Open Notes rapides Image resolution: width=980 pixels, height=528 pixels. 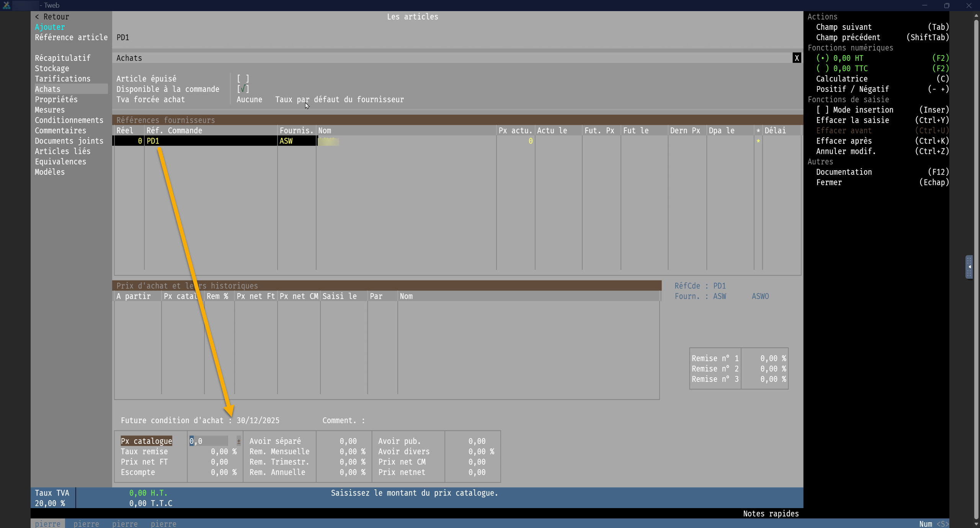tap(771, 513)
